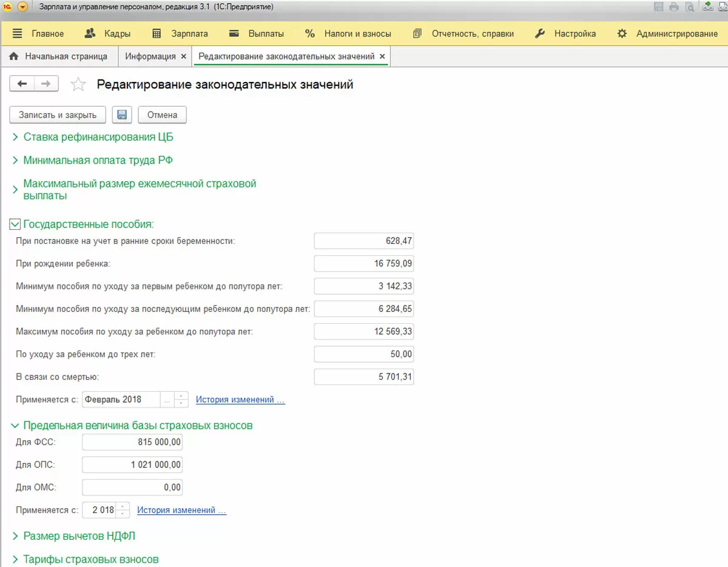This screenshot has width=728, height=567.
Task: Go forward with the right arrow button
Action: 46,84
